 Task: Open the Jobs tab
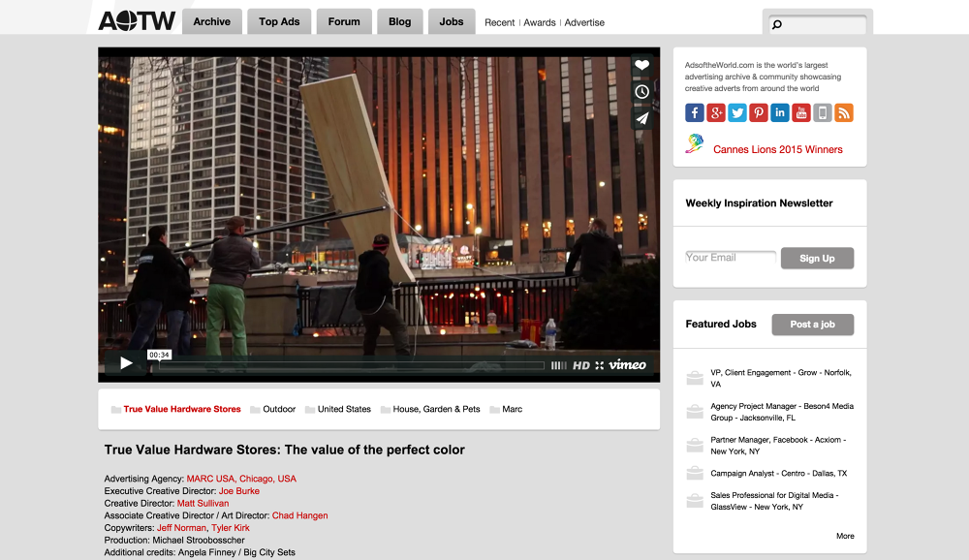(452, 21)
